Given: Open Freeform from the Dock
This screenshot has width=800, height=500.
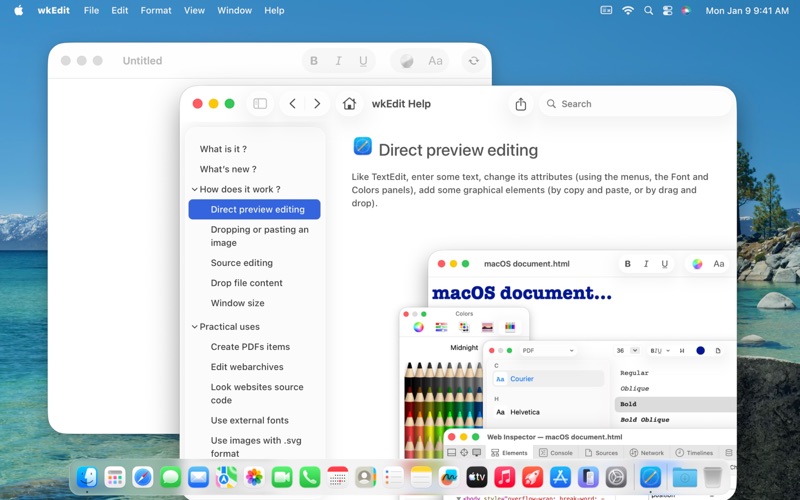Looking at the screenshot, I should [449, 478].
